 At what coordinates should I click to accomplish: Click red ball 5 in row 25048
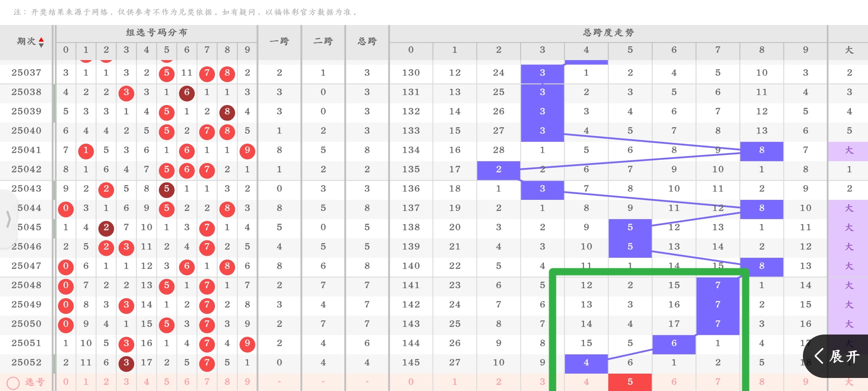click(167, 286)
